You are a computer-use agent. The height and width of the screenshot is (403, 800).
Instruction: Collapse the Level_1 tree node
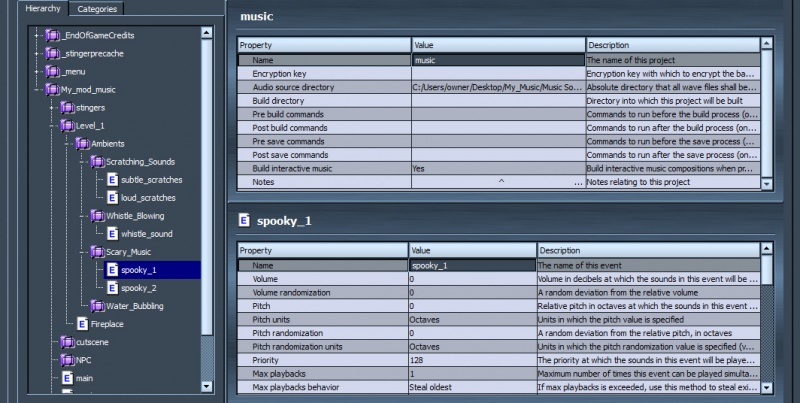pos(50,126)
